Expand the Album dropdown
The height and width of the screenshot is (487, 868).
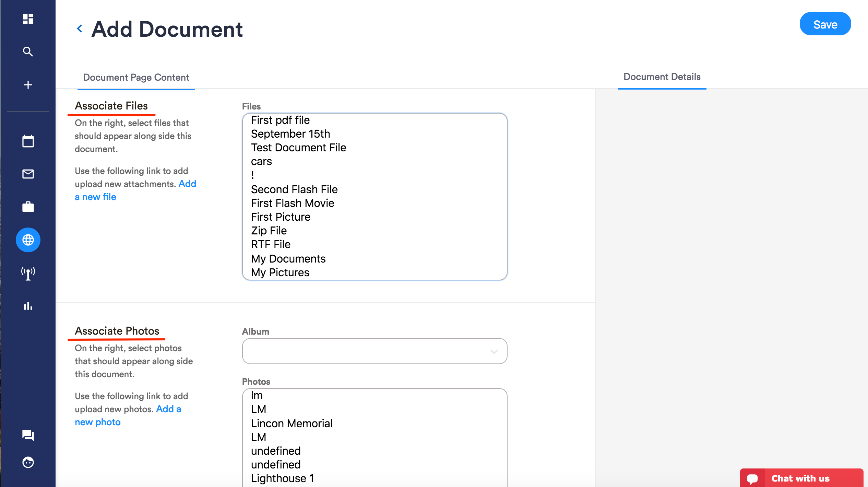374,351
